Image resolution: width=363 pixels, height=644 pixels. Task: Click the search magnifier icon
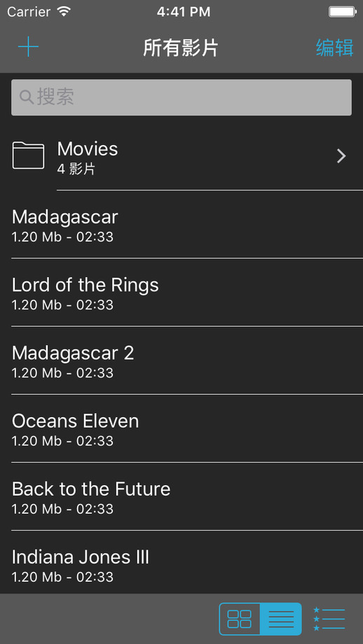point(27,97)
